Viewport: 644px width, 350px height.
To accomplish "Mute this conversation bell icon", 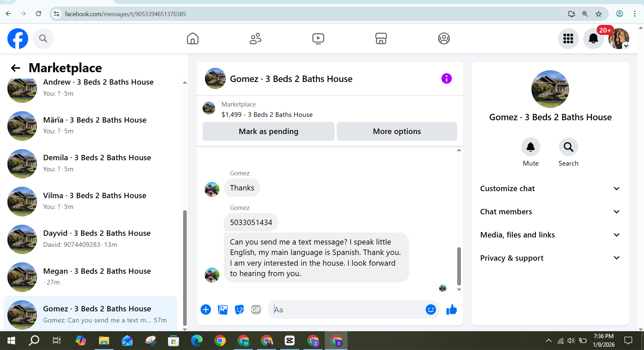I will [x=531, y=147].
